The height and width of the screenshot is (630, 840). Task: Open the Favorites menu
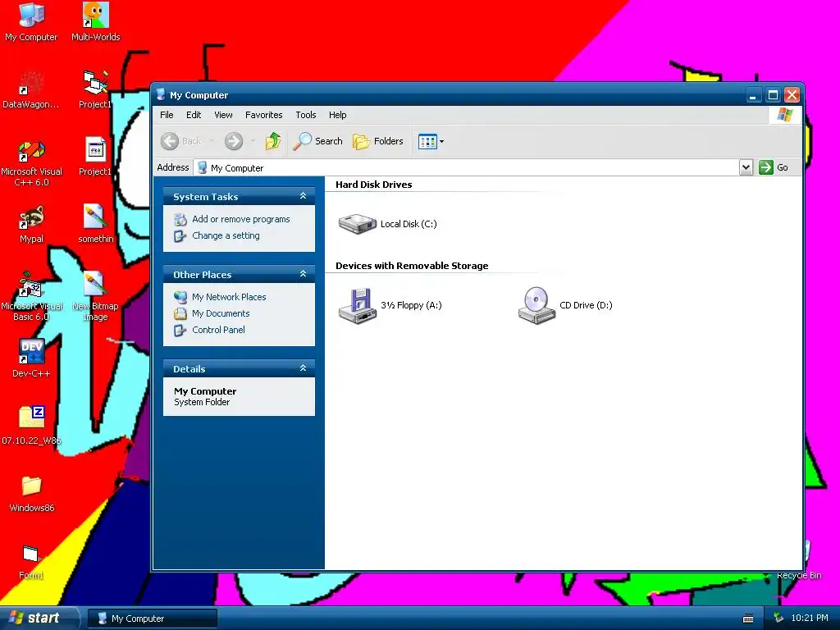(x=263, y=115)
